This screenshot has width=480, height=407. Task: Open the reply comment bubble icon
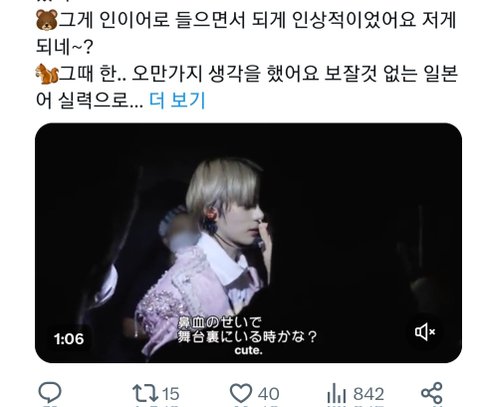click(x=50, y=393)
